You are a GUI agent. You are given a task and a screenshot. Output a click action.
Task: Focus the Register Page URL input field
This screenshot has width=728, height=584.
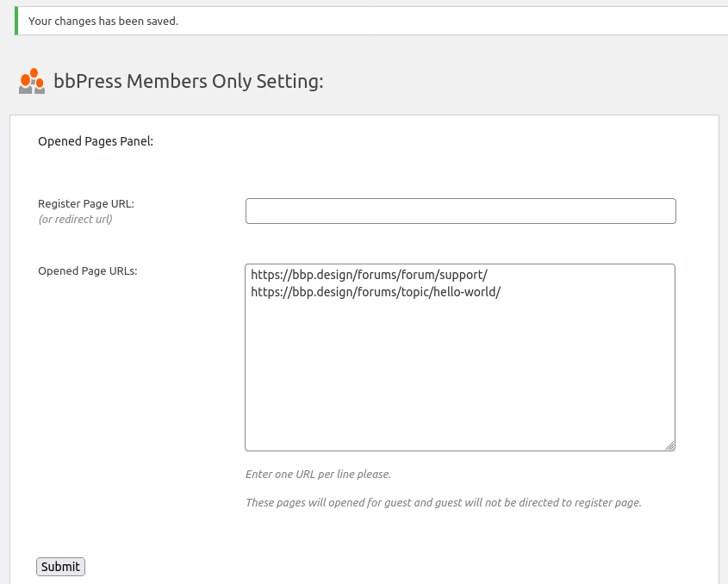460,211
